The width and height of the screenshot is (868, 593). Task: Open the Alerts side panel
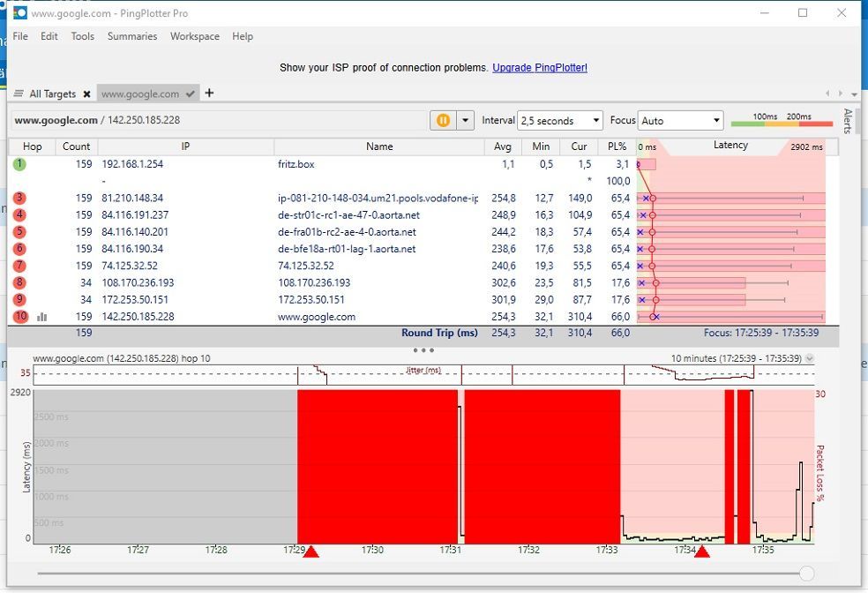[847, 121]
